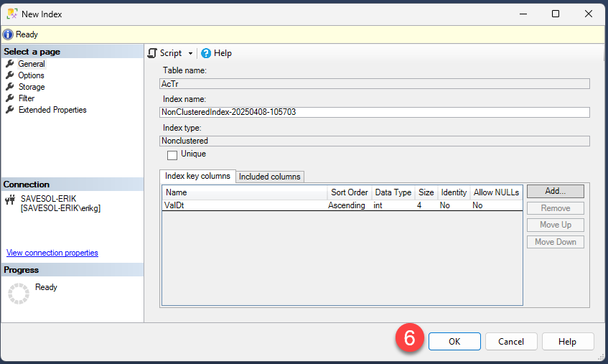608x364 pixels.
Task: Open the Options page
Action: pyautogui.click(x=31, y=75)
